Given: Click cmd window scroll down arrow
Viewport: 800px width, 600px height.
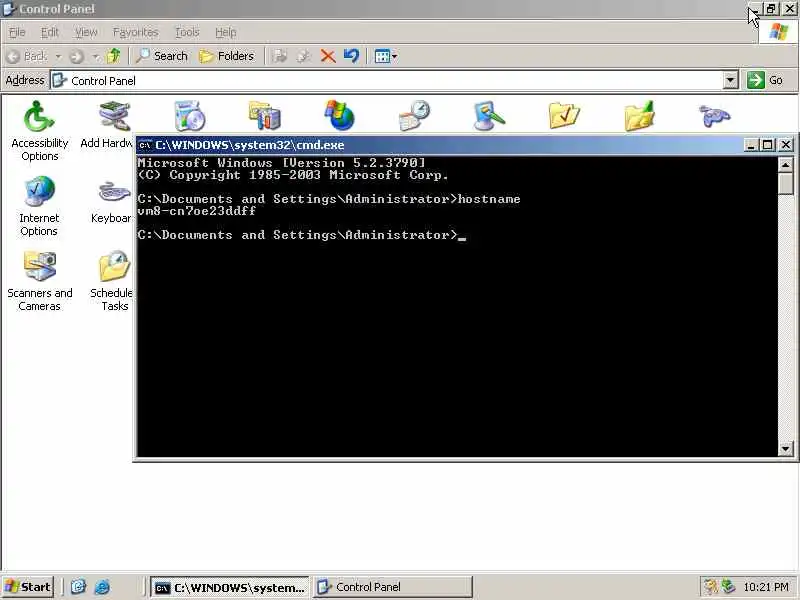Looking at the screenshot, I should tap(785, 448).
